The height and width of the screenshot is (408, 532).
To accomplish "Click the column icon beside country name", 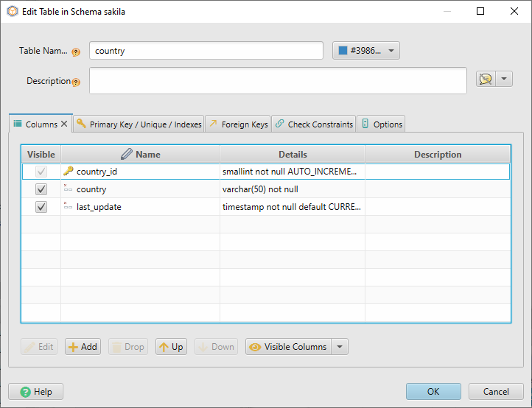I will point(68,188).
